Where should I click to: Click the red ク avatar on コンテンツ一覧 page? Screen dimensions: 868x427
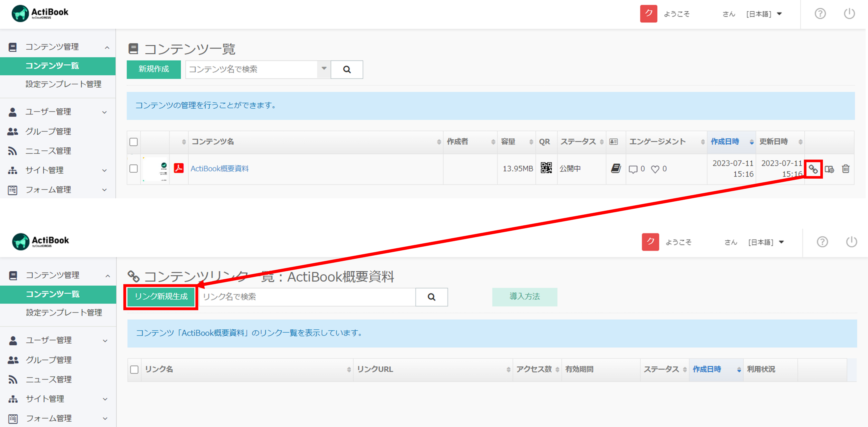(649, 14)
